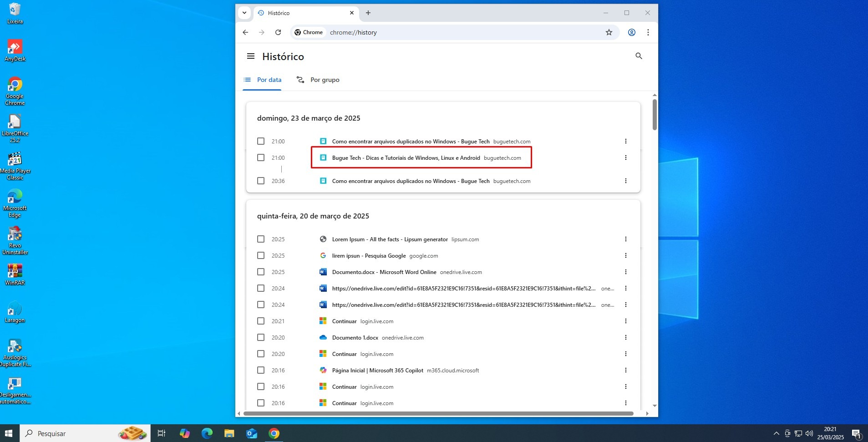This screenshot has width=868, height=442.
Task: Tick the checkbox beside Página Inicial Copilot
Action: pyautogui.click(x=261, y=370)
